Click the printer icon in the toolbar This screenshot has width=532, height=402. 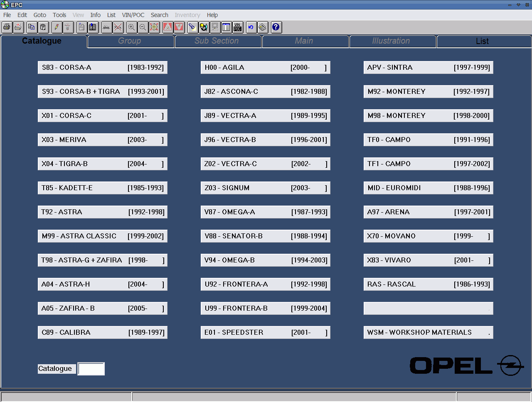coord(7,27)
